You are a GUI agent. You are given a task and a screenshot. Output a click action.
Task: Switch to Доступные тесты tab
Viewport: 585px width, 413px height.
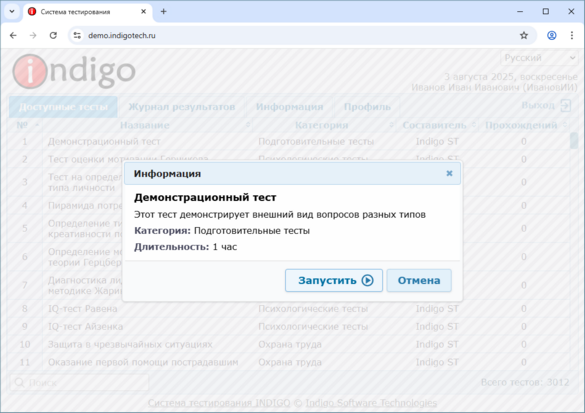(63, 107)
